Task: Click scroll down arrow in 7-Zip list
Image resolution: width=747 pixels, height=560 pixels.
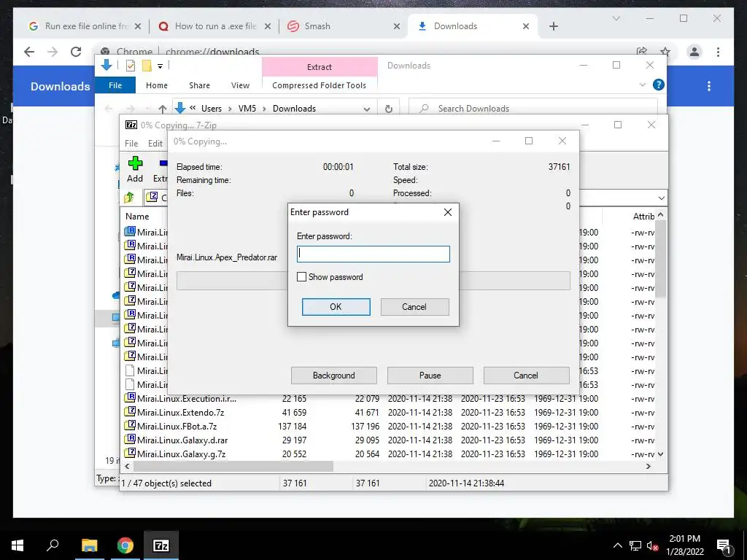Action: tap(661, 454)
